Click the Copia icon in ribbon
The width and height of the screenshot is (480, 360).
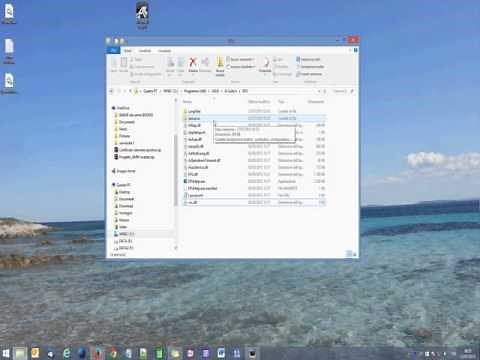(x=114, y=65)
